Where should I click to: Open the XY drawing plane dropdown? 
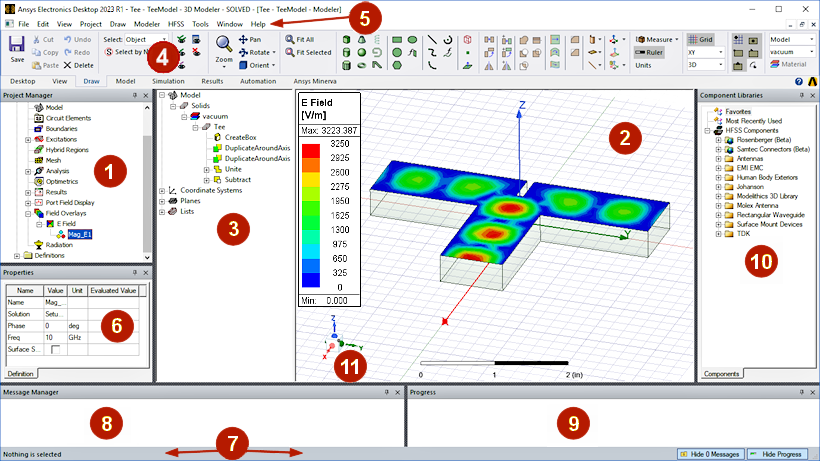coord(705,52)
